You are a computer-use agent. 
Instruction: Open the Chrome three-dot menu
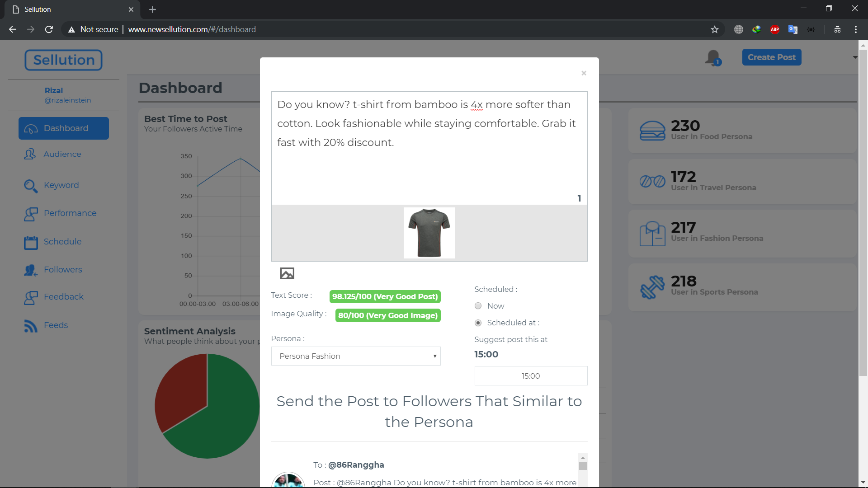[856, 29]
